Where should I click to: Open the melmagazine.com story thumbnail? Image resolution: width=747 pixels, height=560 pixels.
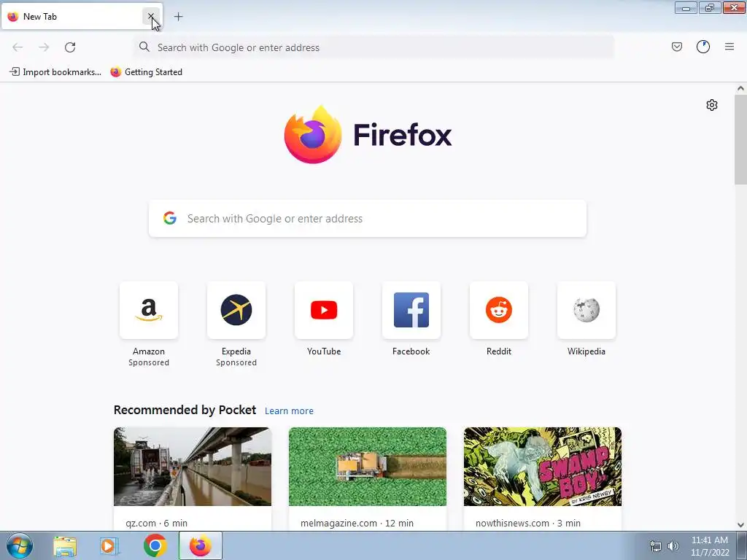tap(368, 467)
